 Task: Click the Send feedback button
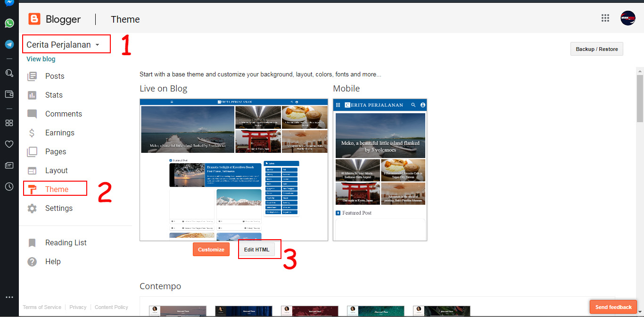[x=613, y=307]
